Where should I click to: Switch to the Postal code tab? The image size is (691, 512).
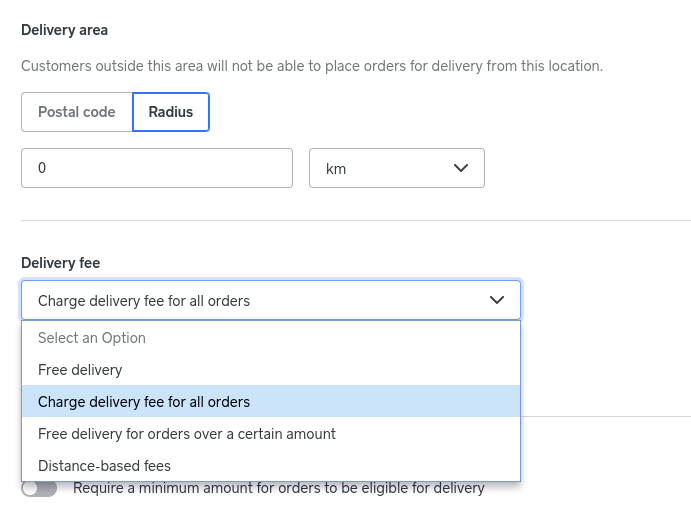77,112
